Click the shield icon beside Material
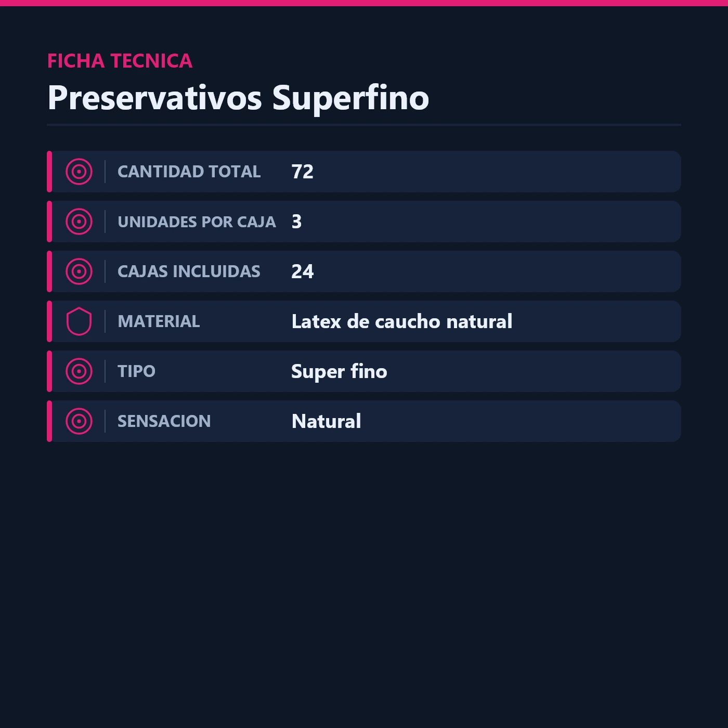 pyautogui.click(x=79, y=321)
